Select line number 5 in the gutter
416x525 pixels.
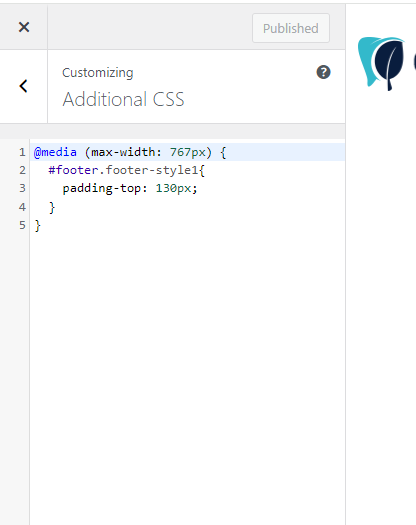point(22,225)
